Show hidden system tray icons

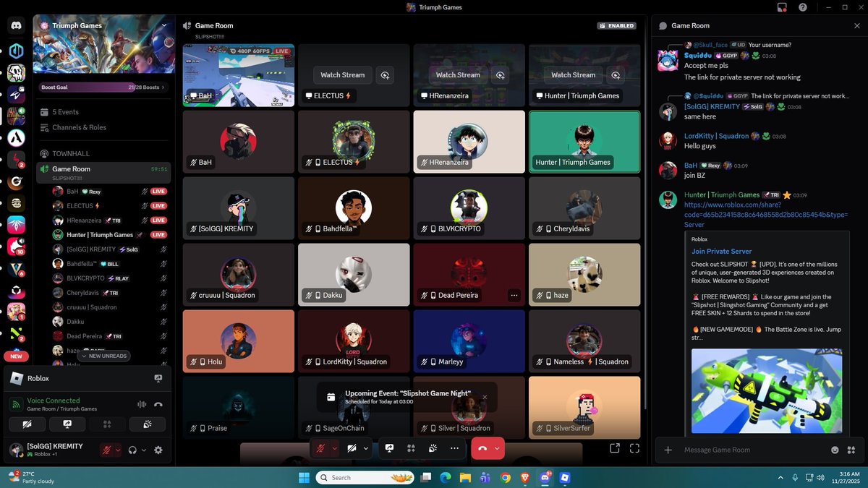click(780, 477)
